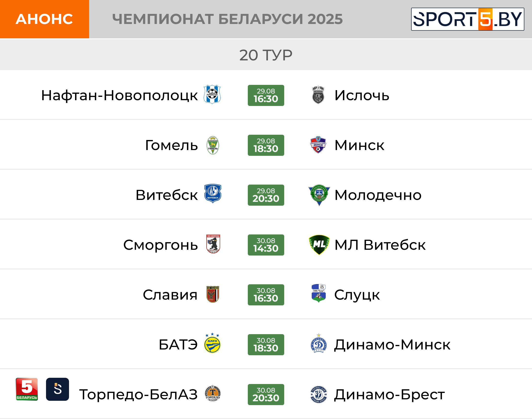Open the Динамо-Минск blue crest
532x419 pixels.
(x=319, y=343)
